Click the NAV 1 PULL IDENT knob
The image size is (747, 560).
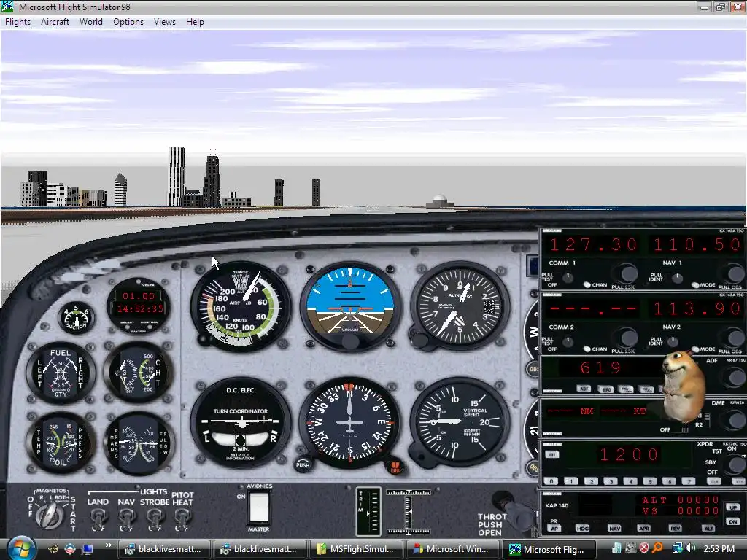(677, 278)
